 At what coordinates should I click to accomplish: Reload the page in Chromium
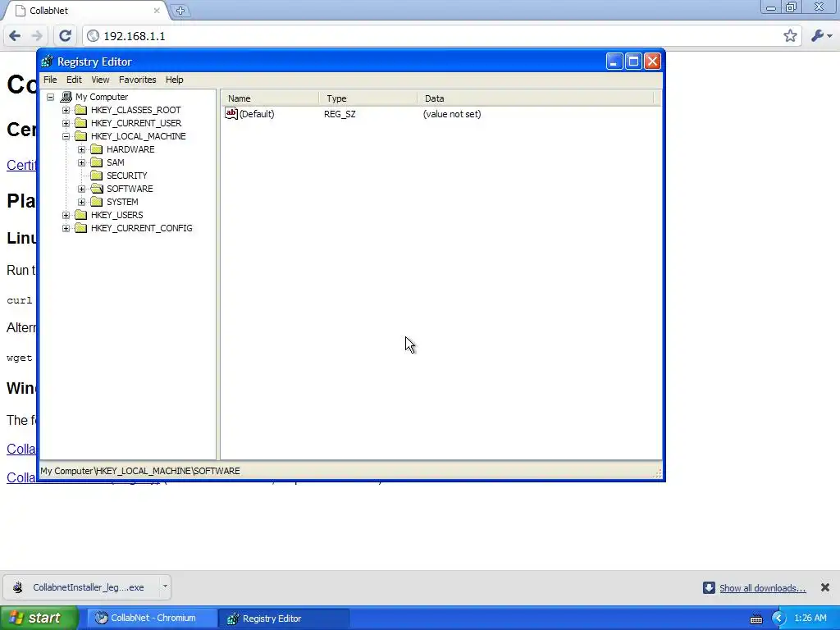[65, 36]
